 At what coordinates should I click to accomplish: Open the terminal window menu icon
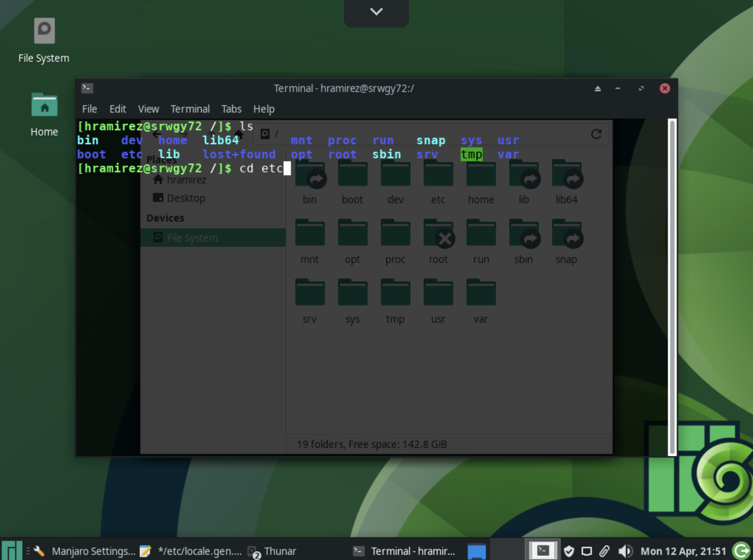[x=87, y=88]
